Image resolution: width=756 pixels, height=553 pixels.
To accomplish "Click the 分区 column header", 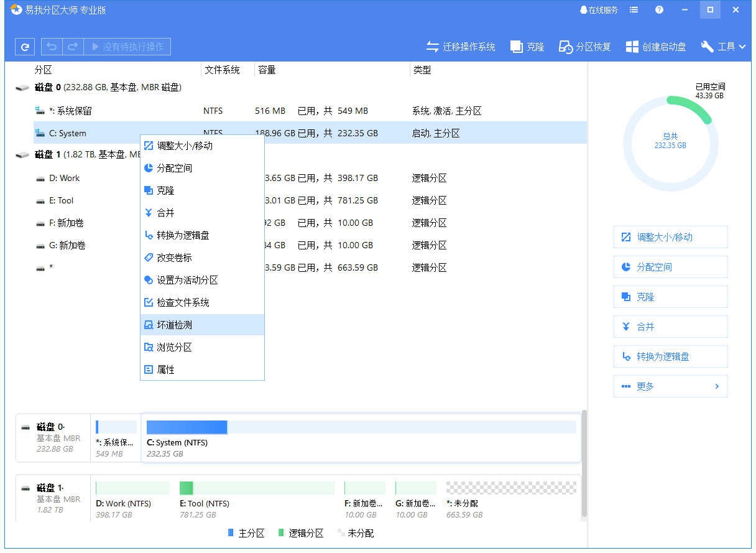I will (x=43, y=70).
